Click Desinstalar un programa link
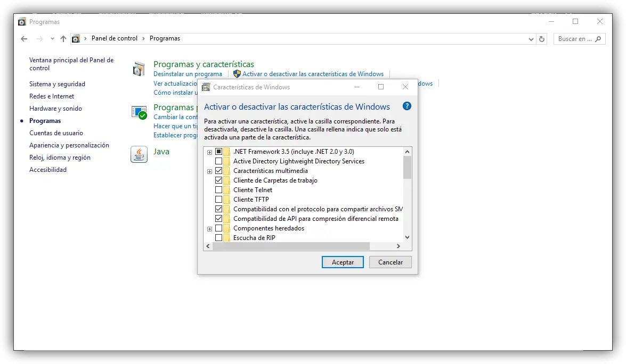The image size is (626, 364). (188, 74)
